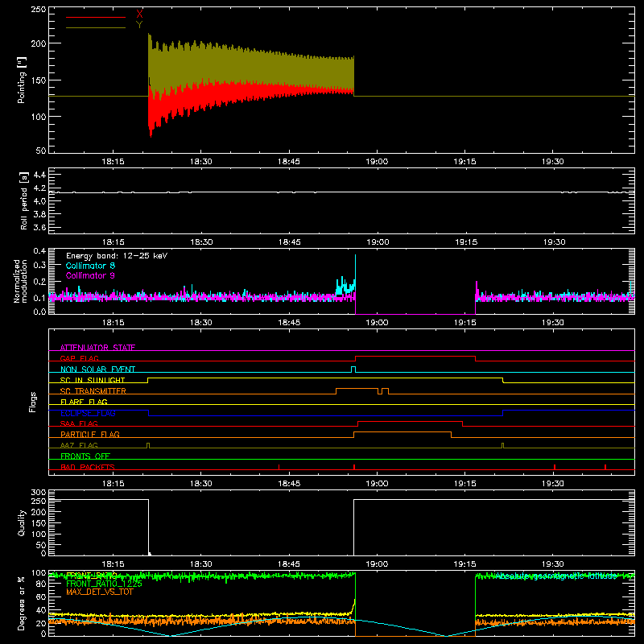Click the 0.4 tick on modulation axis
This screenshot has height=644, width=644.
click(39, 251)
